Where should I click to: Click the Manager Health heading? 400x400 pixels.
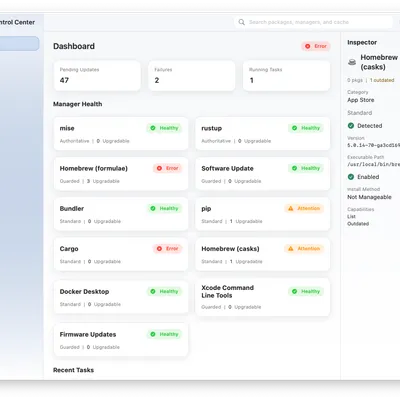pyautogui.click(x=78, y=104)
